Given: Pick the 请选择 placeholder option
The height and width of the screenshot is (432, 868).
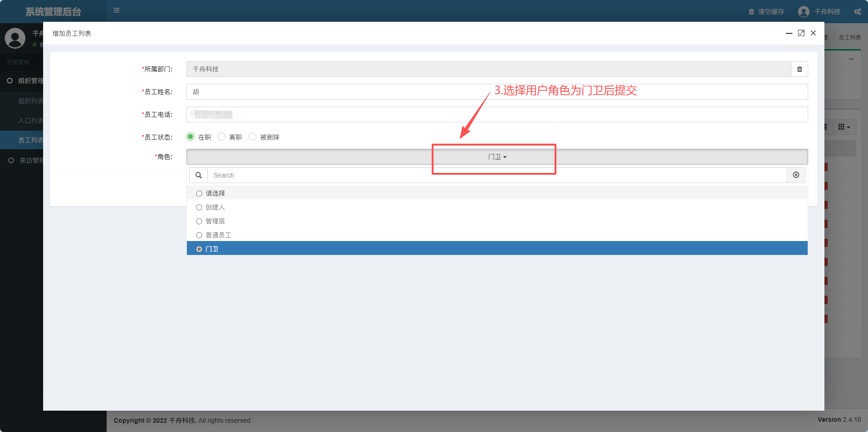Looking at the screenshot, I should [x=215, y=193].
